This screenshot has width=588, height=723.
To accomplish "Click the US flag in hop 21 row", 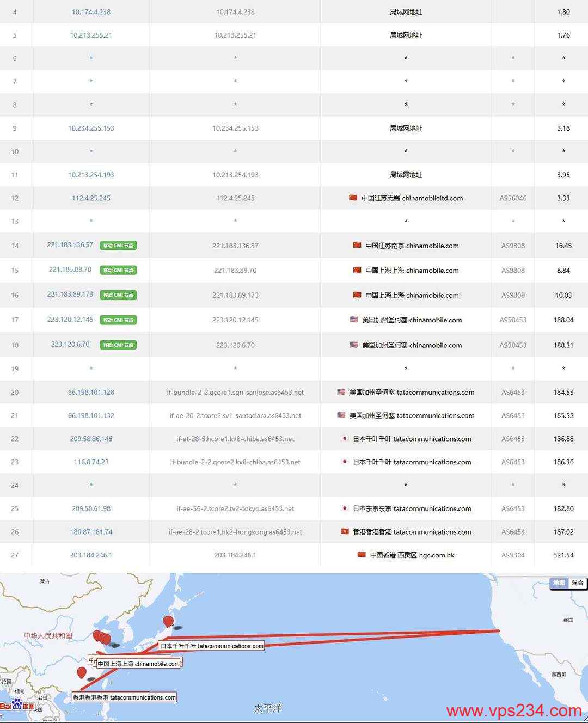I will 341,415.
